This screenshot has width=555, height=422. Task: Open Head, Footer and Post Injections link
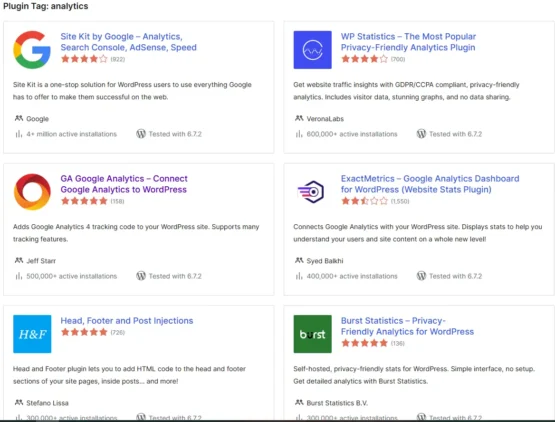tap(127, 321)
